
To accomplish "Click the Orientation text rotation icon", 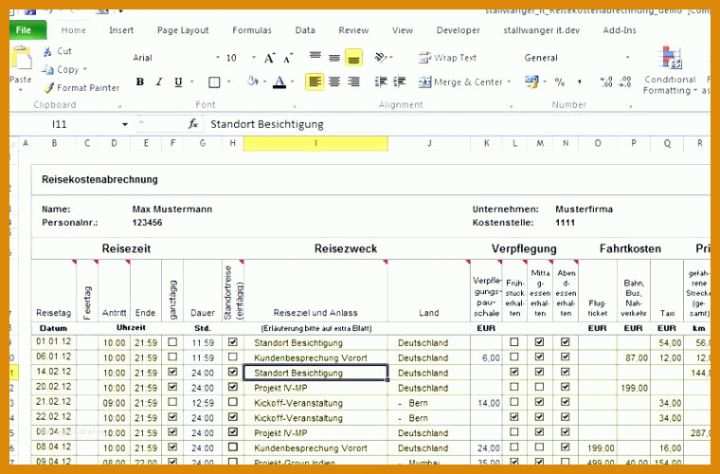I will click(381, 57).
